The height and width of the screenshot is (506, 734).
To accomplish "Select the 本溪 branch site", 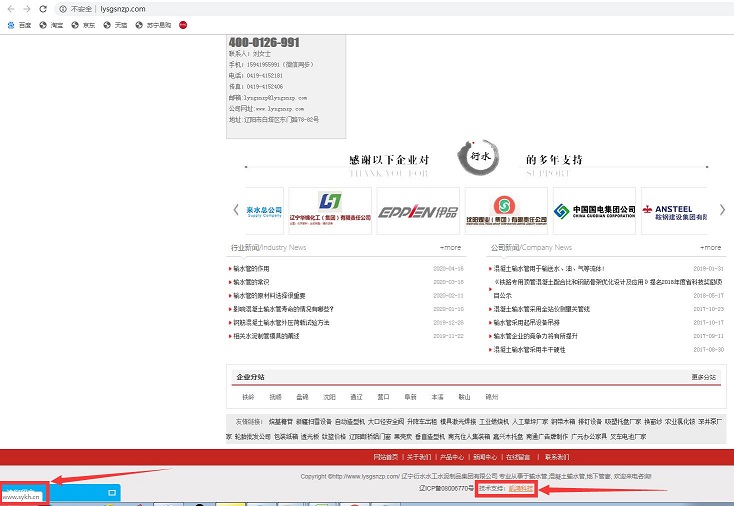I will tap(437, 397).
